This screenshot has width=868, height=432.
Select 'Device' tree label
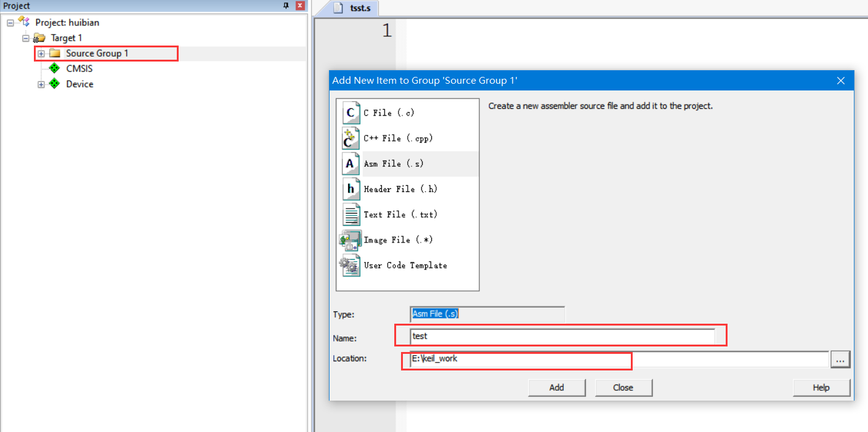coord(80,84)
